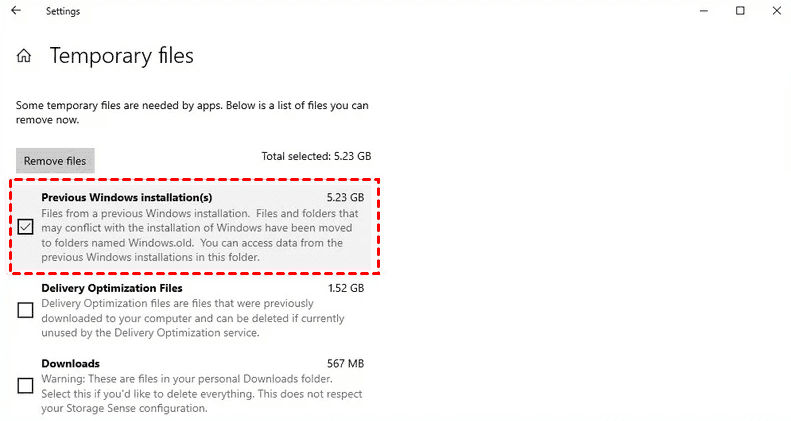Screen dimensions: 791x421
Task: Go back using the back arrow
Action: coord(16,11)
